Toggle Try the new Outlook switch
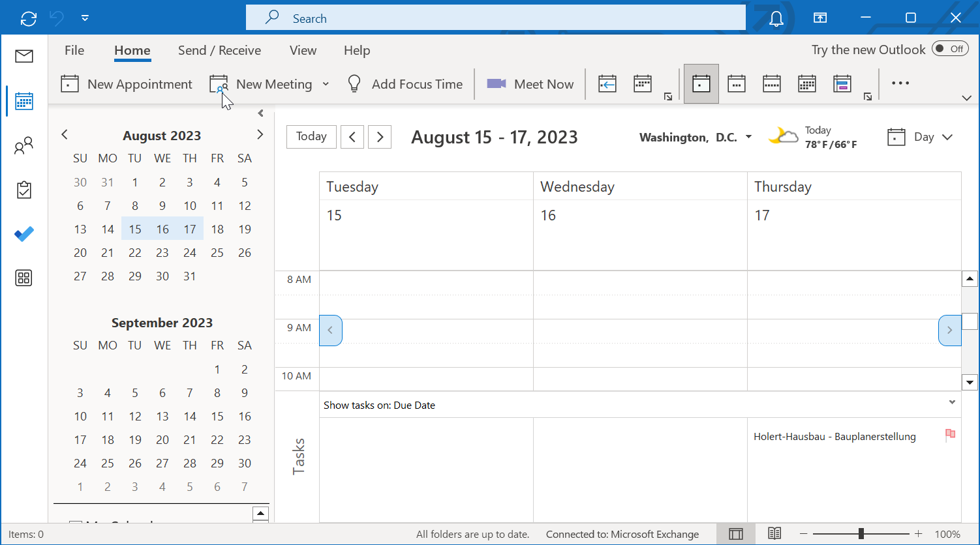 [x=950, y=49]
